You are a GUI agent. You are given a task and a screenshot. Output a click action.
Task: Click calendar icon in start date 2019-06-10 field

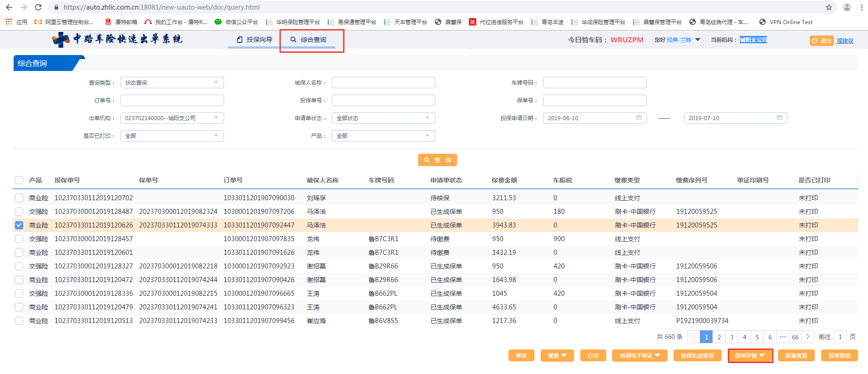tap(639, 118)
